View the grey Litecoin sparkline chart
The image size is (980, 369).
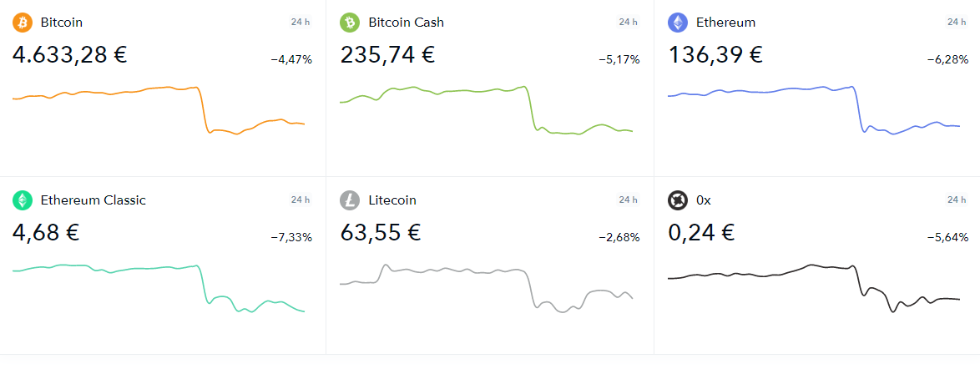(x=487, y=288)
